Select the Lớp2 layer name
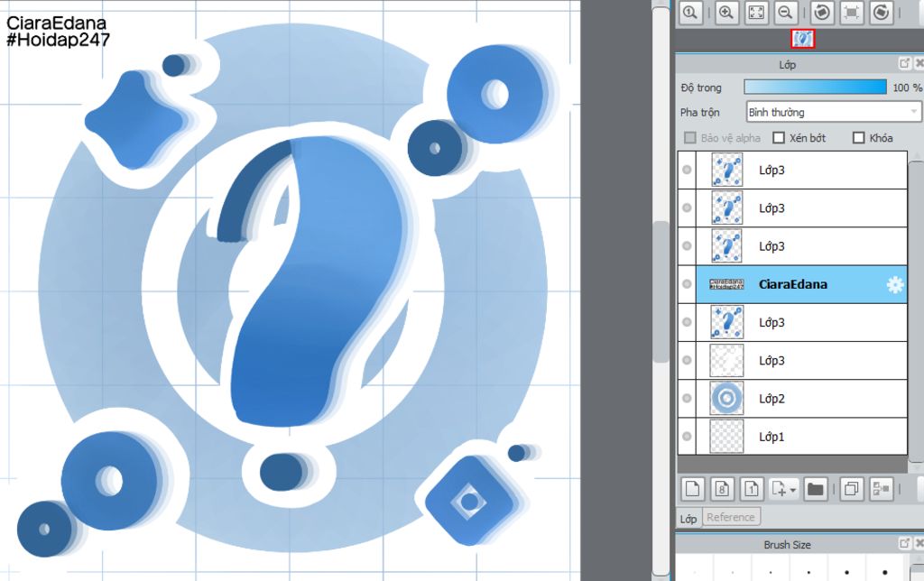924x581 pixels. 772,399
